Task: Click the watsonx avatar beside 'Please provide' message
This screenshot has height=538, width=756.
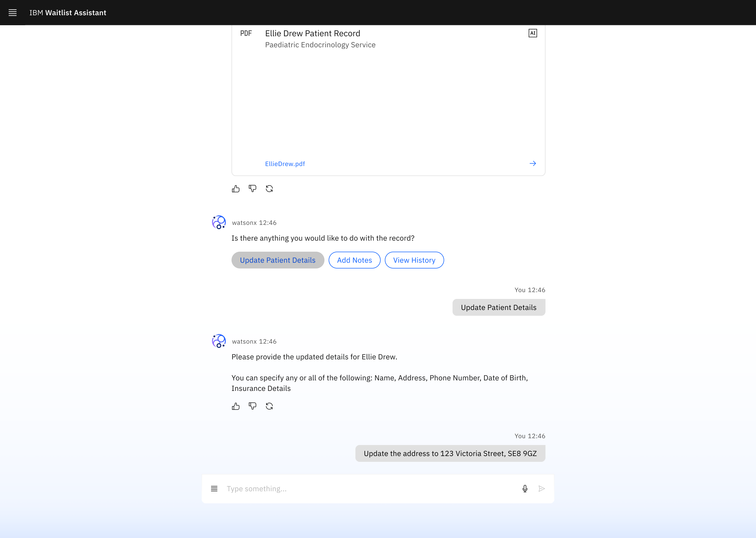Action: tap(219, 341)
